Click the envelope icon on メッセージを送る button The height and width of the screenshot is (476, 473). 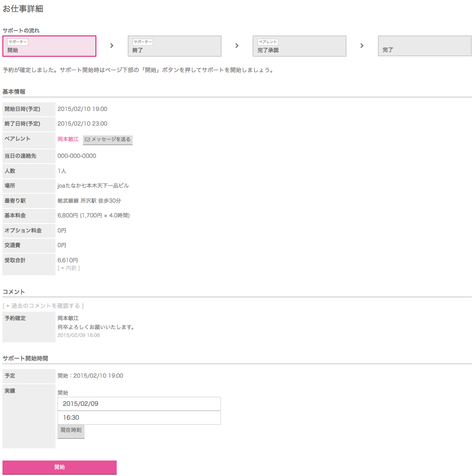(87, 139)
